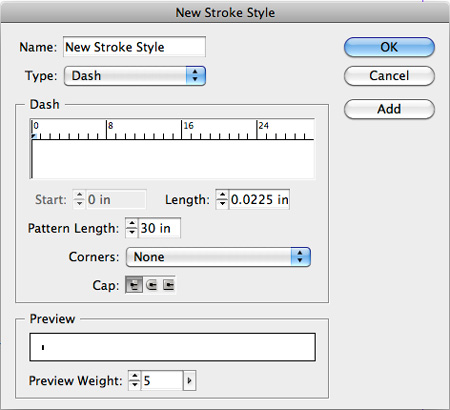Click the Cancel button
The width and height of the screenshot is (450, 410).
pyautogui.click(x=389, y=76)
